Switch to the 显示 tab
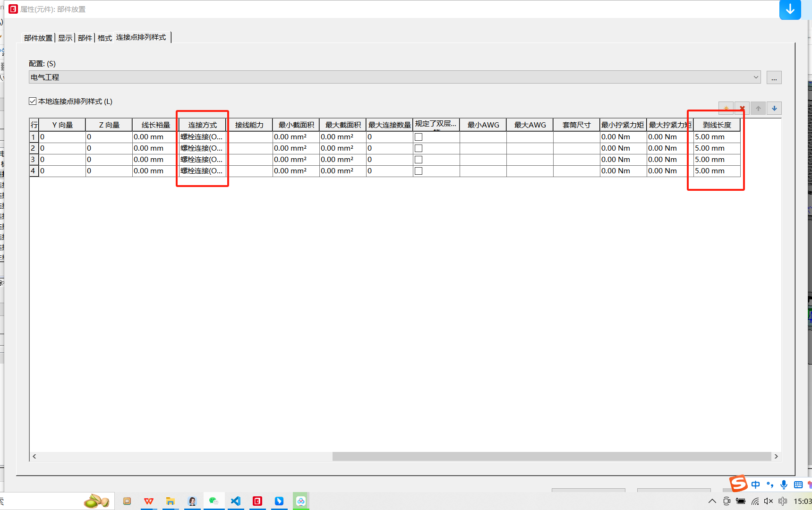Image resolution: width=812 pixels, height=510 pixels. click(x=65, y=38)
